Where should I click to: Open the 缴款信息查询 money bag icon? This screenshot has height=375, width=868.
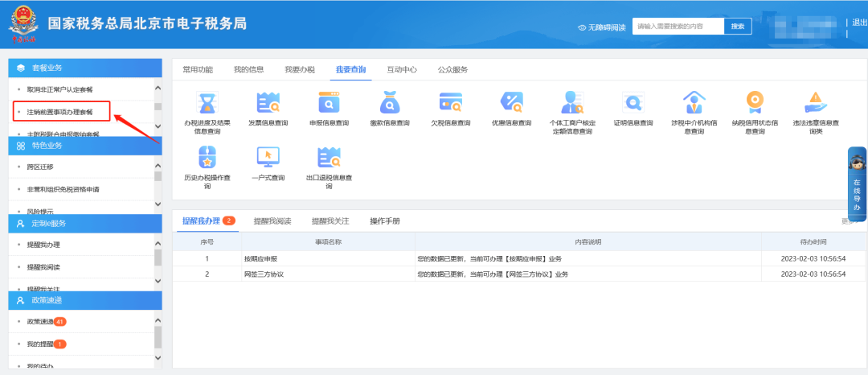390,103
